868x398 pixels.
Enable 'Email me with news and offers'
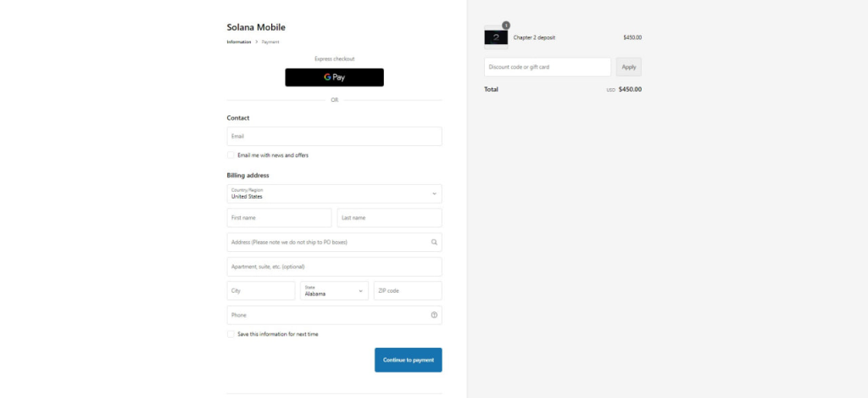(231, 155)
